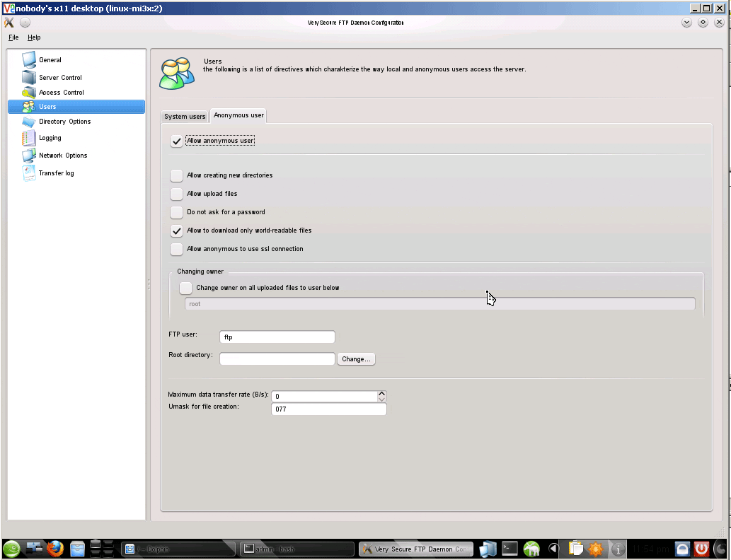Enable Allow upload files
The width and height of the screenshot is (731, 560).
(x=176, y=194)
